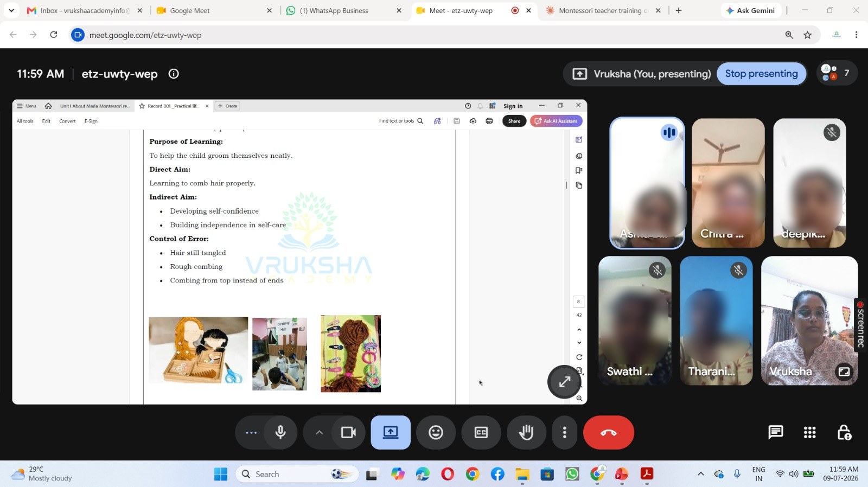
Task: Switch to WhatsApp Business tab
Action: [x=344, y=10]
